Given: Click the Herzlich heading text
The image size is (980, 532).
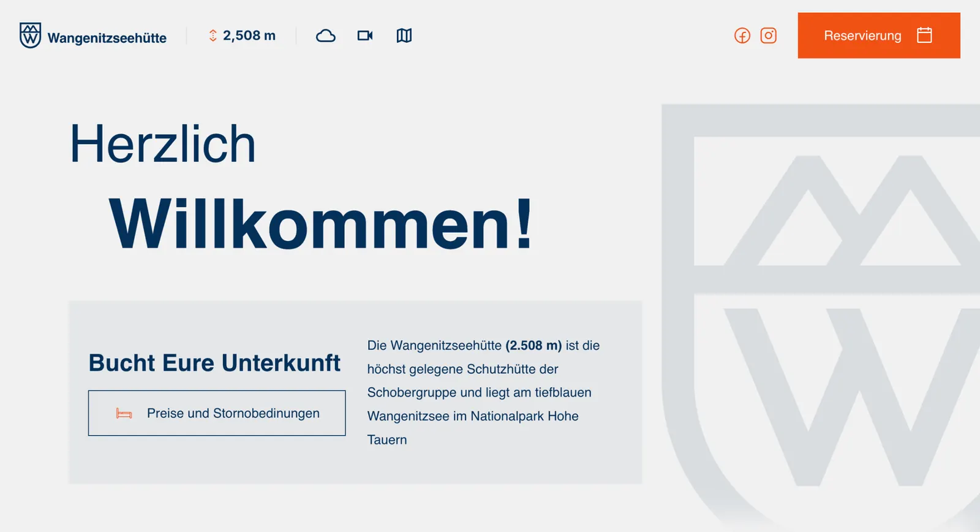Looking at the screenshot, I should coord(162,143).
